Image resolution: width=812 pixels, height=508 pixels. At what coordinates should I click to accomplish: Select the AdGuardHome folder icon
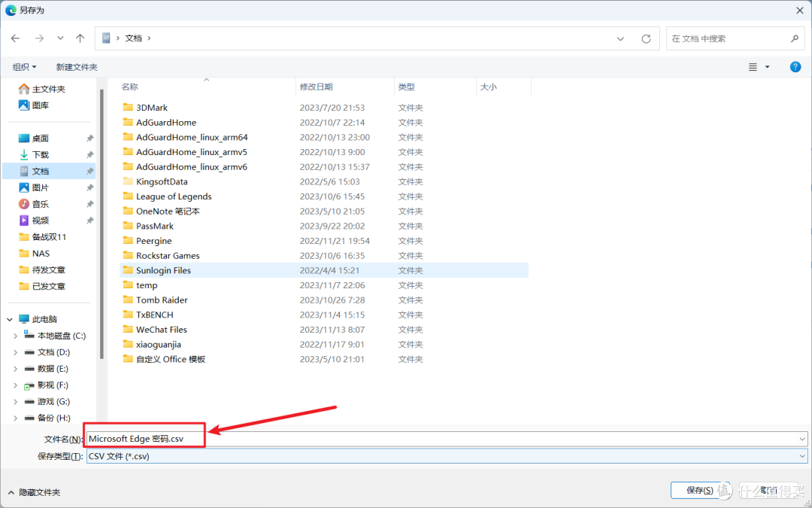pos(128,123)
